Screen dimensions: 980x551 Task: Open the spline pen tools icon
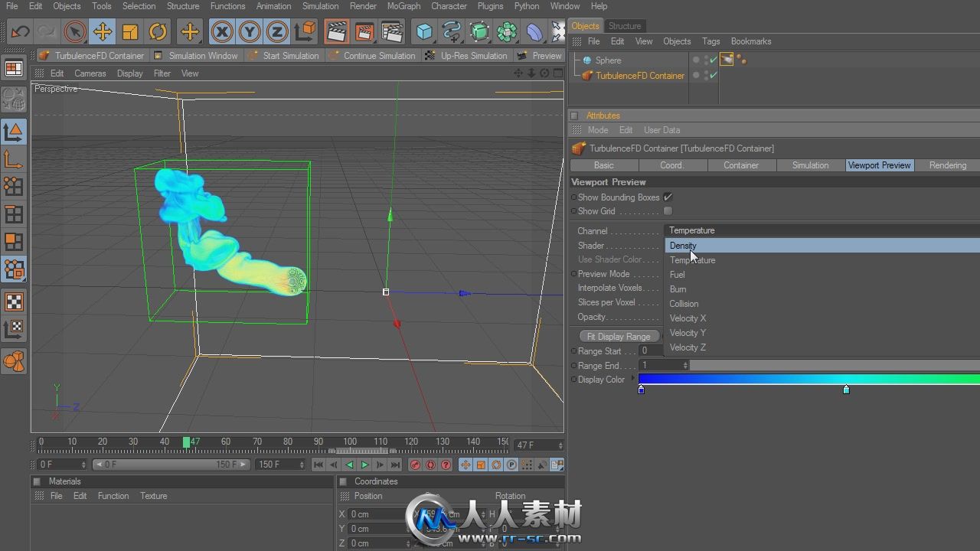point(452,32)
